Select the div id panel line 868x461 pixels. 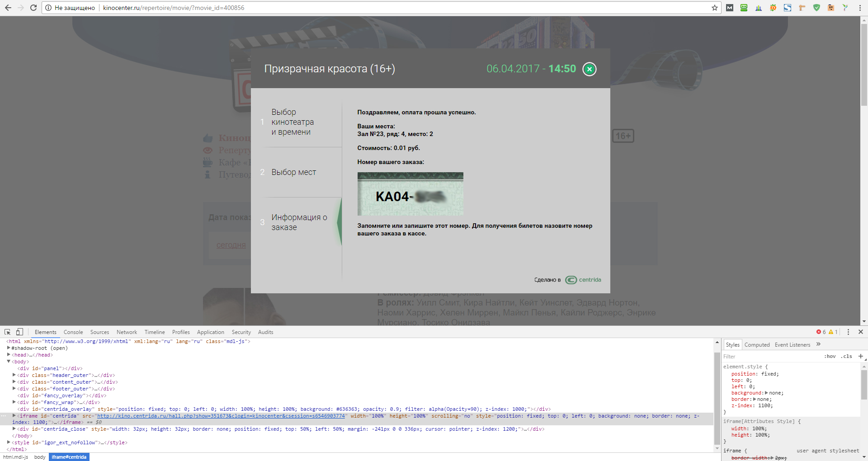pos(50,368)
